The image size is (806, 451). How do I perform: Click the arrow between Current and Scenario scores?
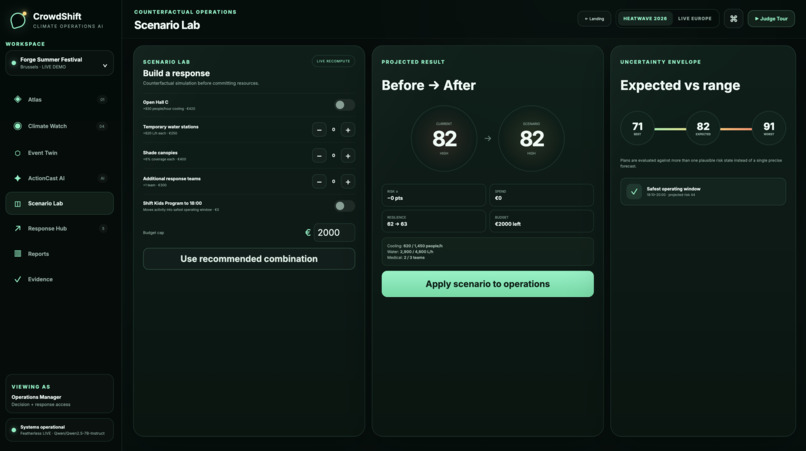pos(488,138)
